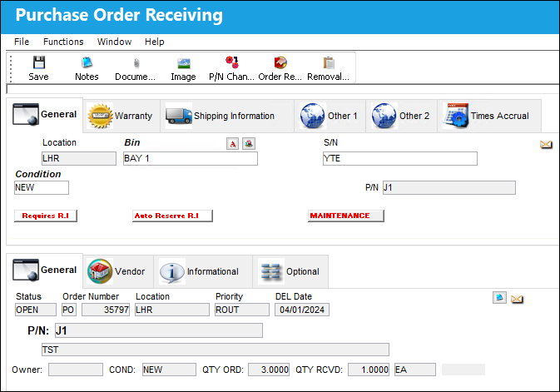
Task: Open the Documents paperclip toolbar icon
Action: pos(136,63)
